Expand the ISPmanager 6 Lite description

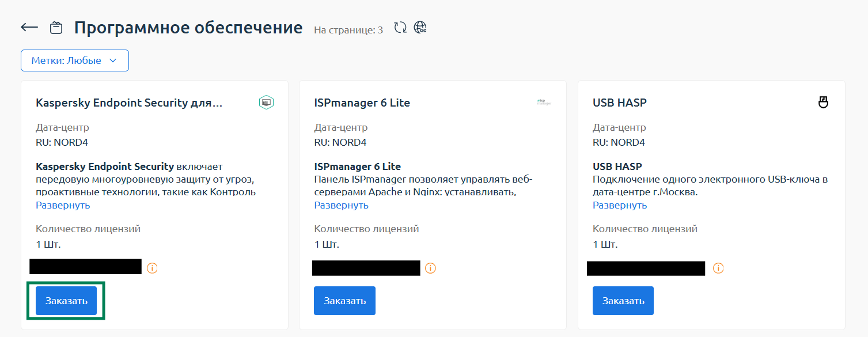coord(341,205)
